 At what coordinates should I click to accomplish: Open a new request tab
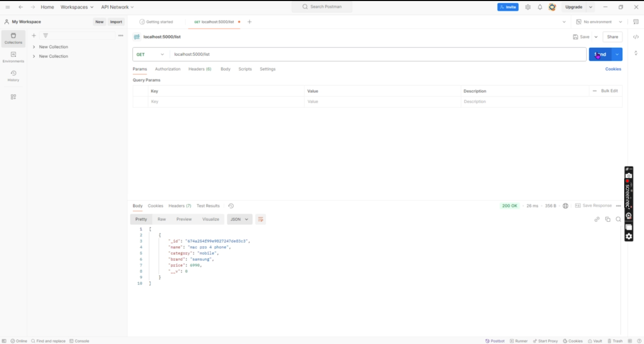[250, 22]
